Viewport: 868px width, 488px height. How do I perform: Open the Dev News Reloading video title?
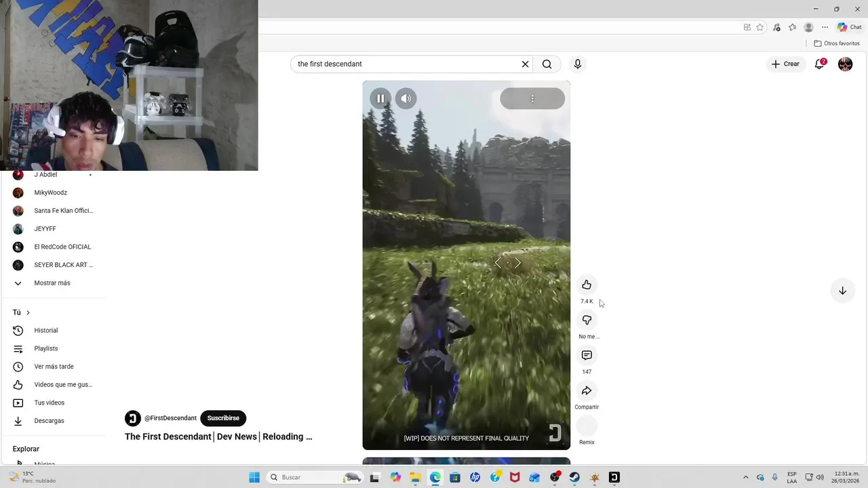point(218,436)
